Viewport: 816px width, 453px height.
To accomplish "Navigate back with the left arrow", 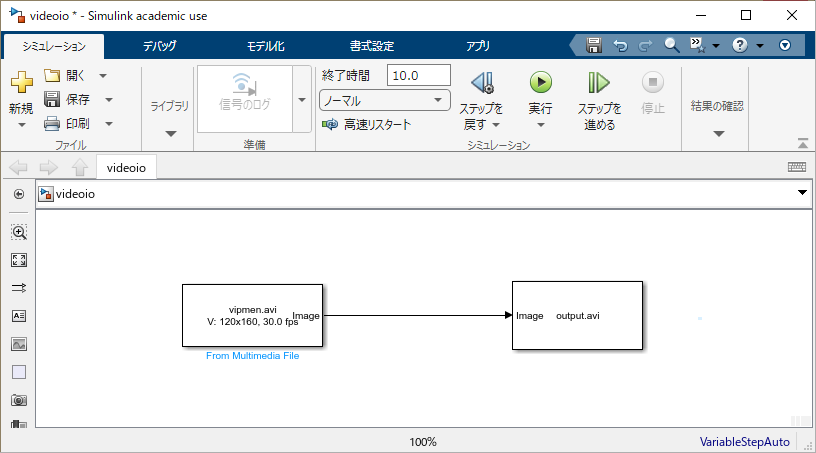I will point(19,168).
